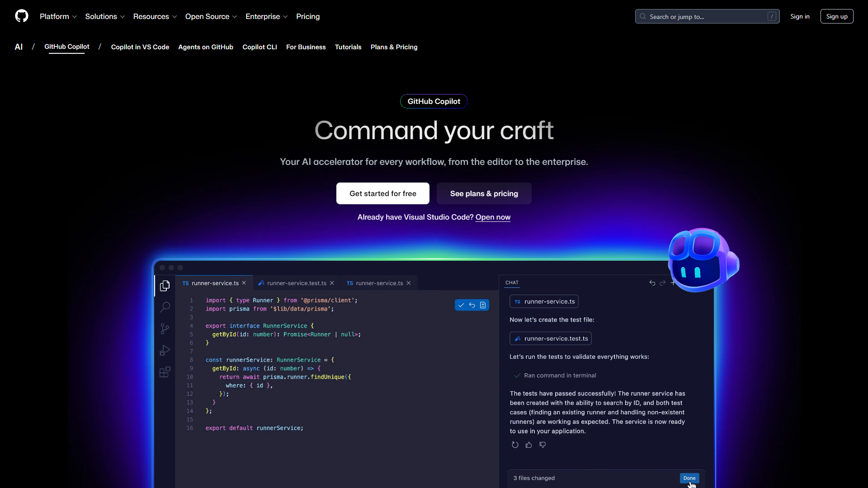Image resolution: width=868 pixels, height=488 pixels.
Task: Select the Search icon in the editor sidebar
Action: (165, 307)
